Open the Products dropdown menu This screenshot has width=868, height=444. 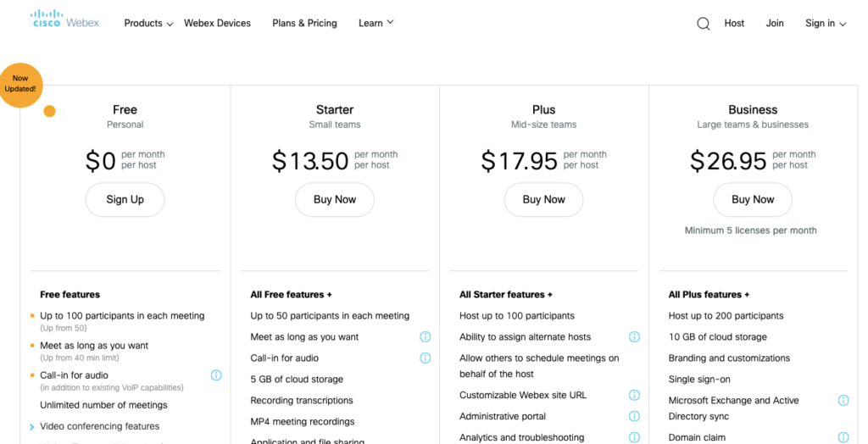[148, 24]
